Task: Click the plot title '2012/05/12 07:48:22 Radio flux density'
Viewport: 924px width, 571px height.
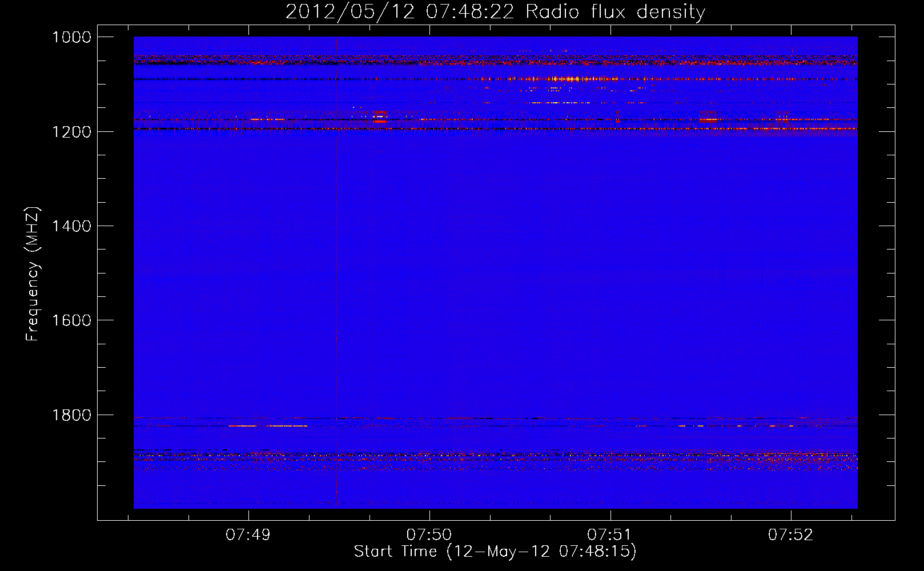Action: [495, 11]
